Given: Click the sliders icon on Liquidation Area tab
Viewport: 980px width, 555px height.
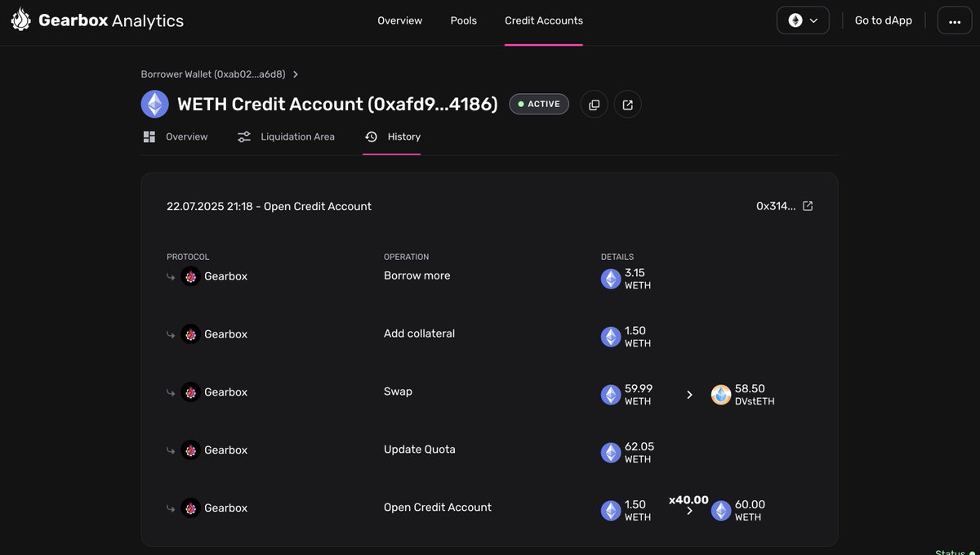Looking at the screenshot, I should click(x=244, y=137).
